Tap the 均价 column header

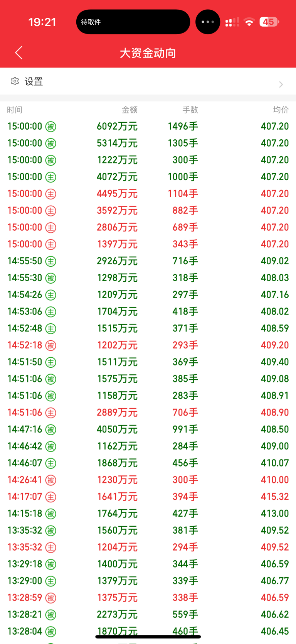click(281, 110)
